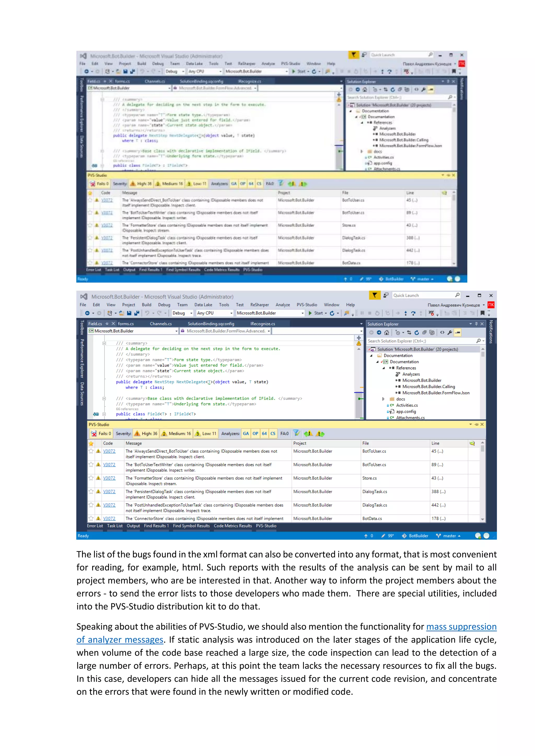
Task: Open startup project Microsoft.Bot.Builder dropdown, sharp toolbar
Action: [x=270, y=313]
